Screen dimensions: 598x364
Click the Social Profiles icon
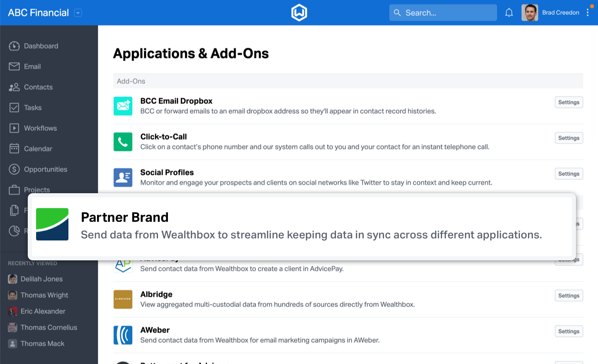coord(123,177)
